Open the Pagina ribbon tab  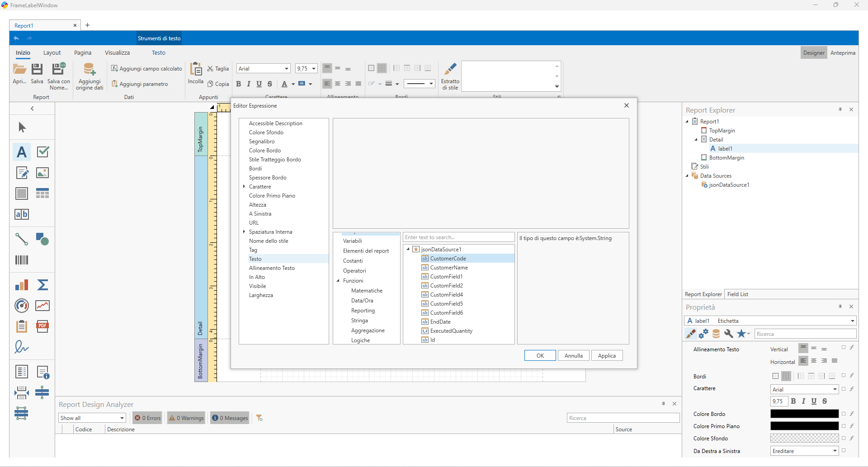pos(83,53)
